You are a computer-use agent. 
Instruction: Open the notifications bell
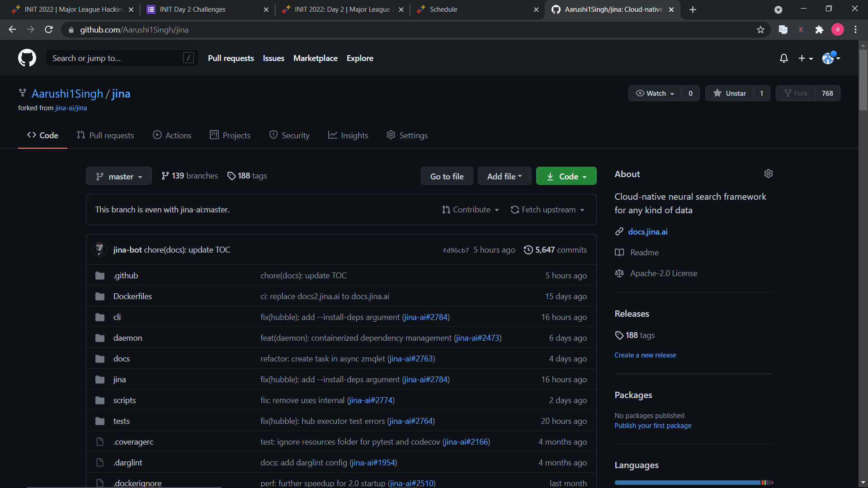[784, 58]
